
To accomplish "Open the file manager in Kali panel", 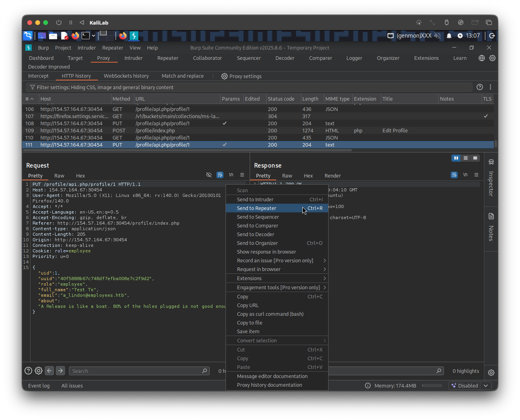I will coord(53,36).
